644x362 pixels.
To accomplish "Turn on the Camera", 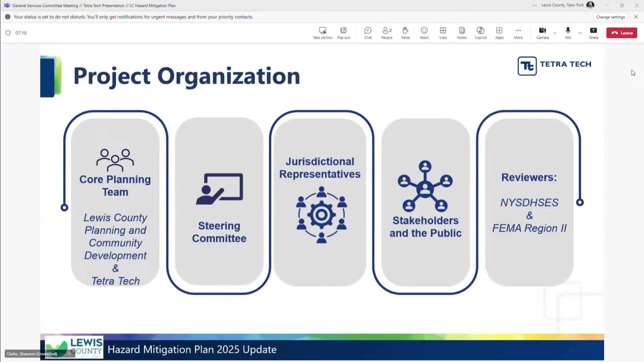I will click(x=542, y=33).
